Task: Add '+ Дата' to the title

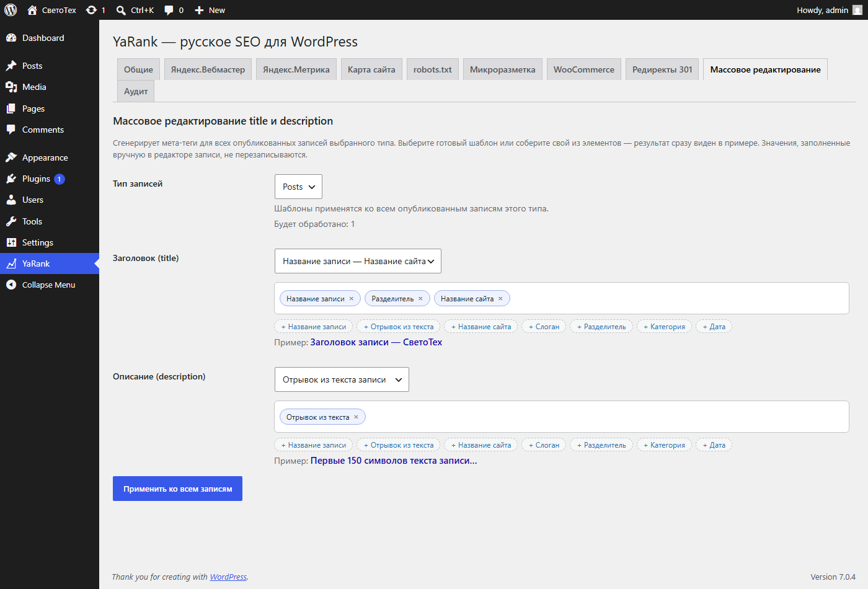Action: point(714,326)
